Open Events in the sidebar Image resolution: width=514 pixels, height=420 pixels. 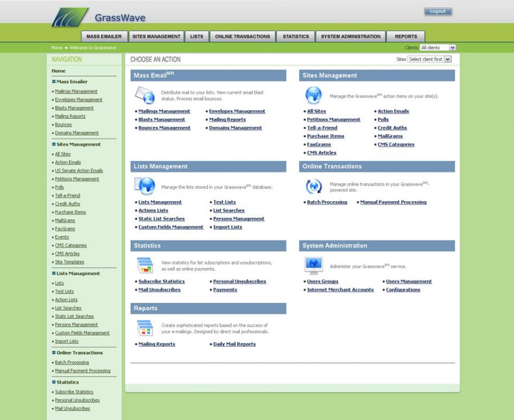click(x=62, y=237)
